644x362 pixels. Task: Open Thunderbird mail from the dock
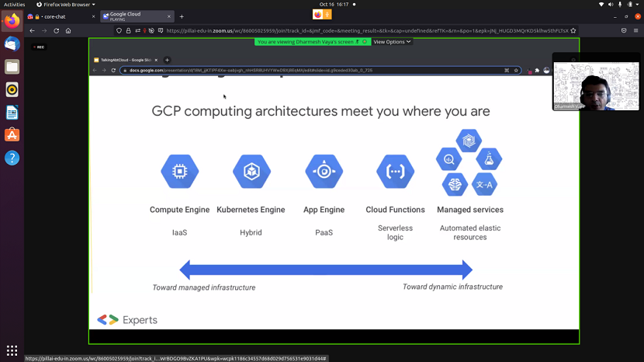tap(12, 44)
